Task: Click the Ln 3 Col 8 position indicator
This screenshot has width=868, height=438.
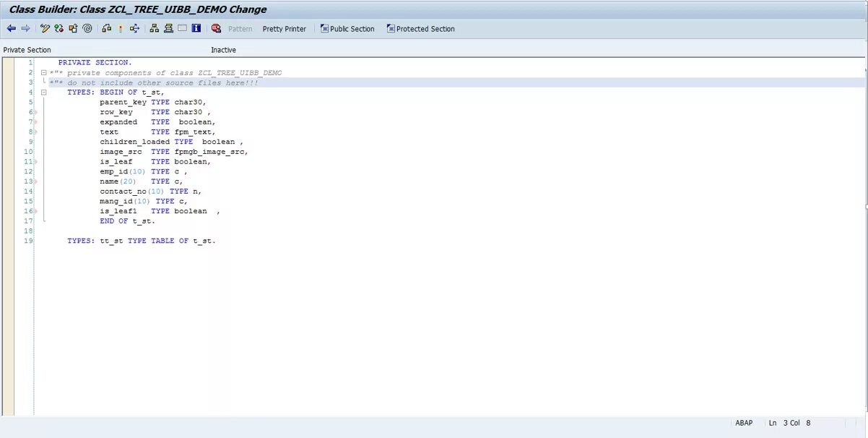Action: pos(789,423)
